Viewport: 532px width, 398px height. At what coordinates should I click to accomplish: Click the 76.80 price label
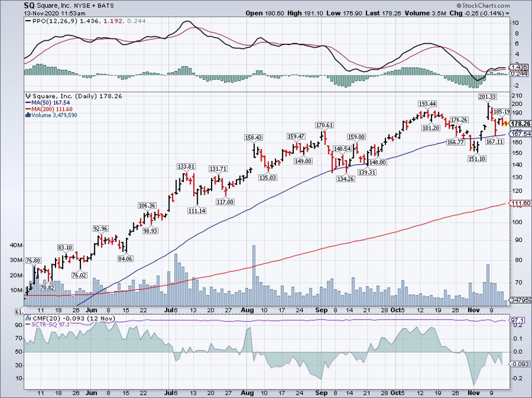(33, 260)
